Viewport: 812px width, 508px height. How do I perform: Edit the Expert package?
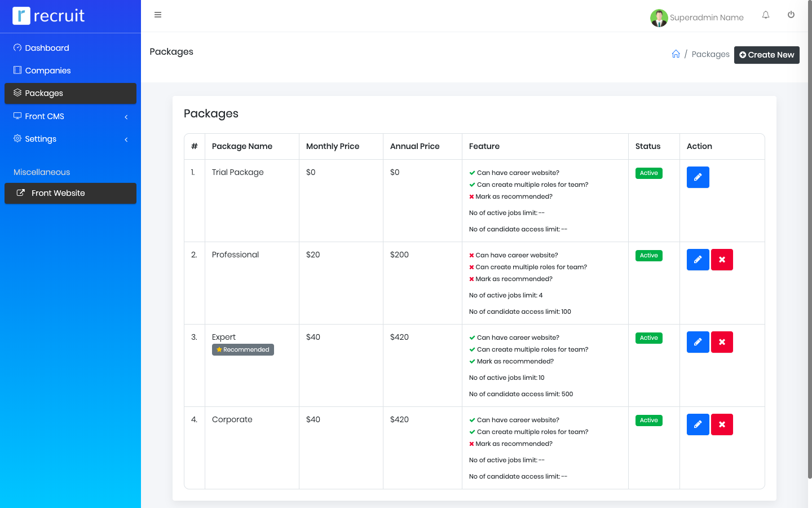(698, 342)
